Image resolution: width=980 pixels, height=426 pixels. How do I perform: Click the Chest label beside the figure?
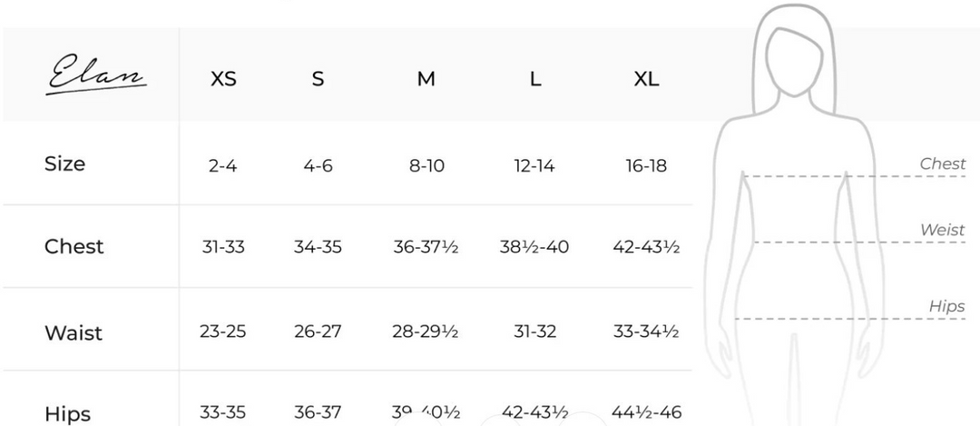pyautogui.click(x=943, y=163)
